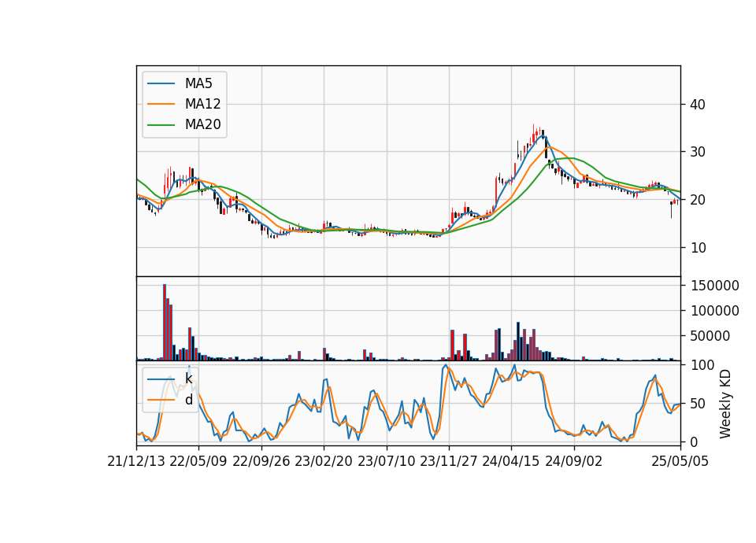Click the 24/09/02 date tick label
Screen dimensions: 756x543
click(574, 461)
